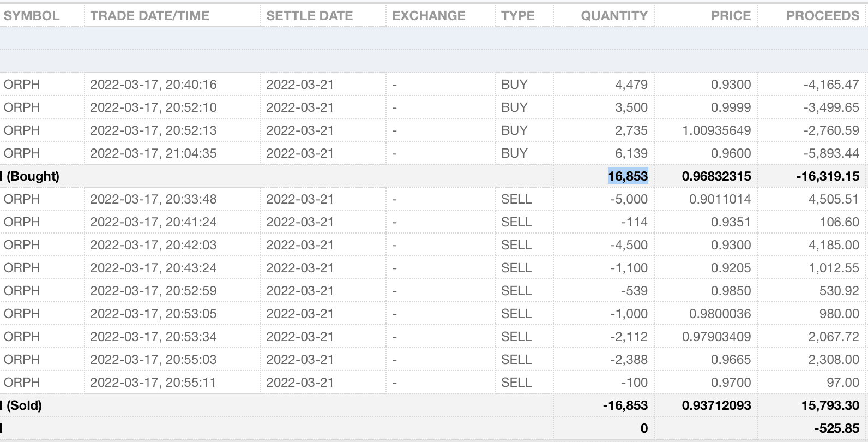Screen dimensions: 868x442
Task: Select the net proceeds -525.85 cell
Action: point(836,428)
